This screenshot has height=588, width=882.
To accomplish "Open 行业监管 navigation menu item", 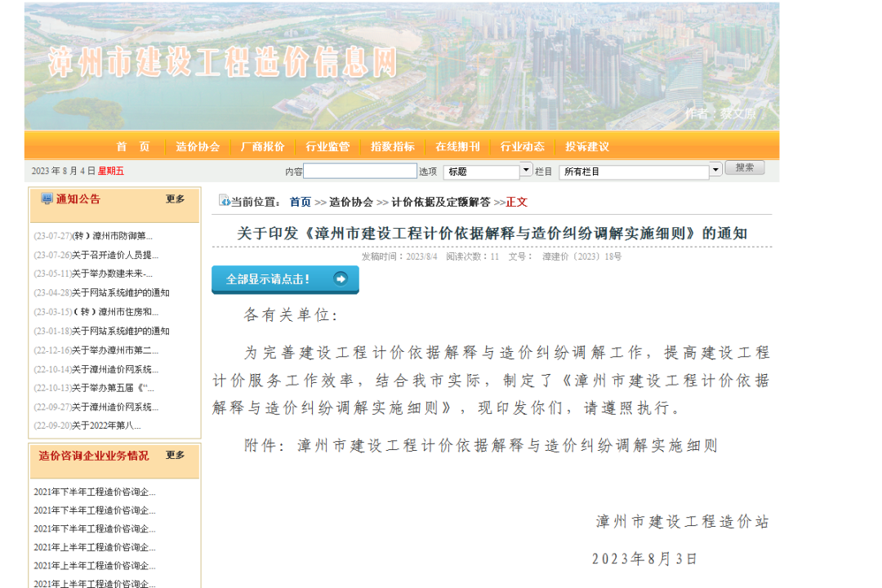I will 327,147.
